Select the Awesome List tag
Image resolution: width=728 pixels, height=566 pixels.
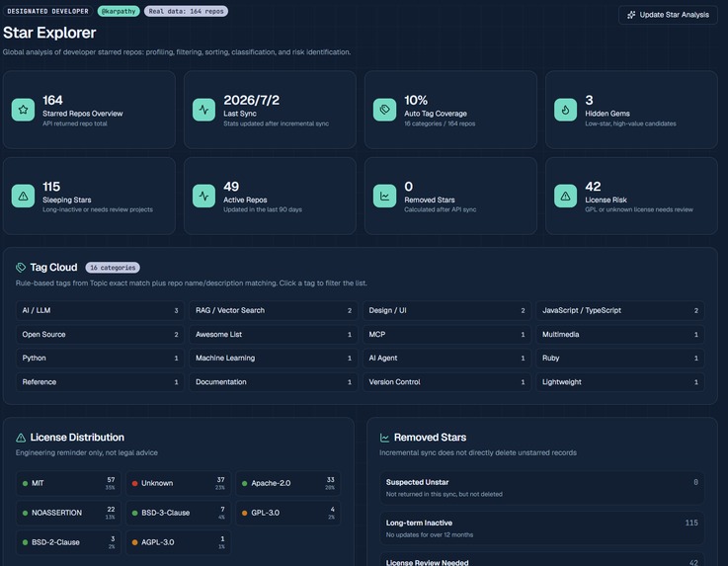coord(274,334)
